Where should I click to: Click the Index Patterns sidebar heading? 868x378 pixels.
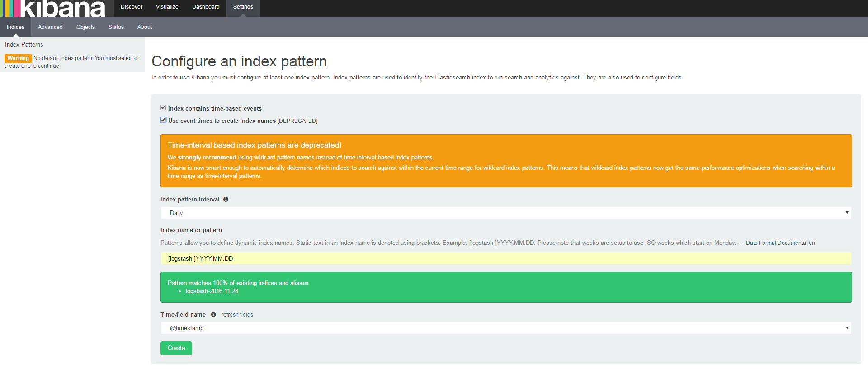24,45
